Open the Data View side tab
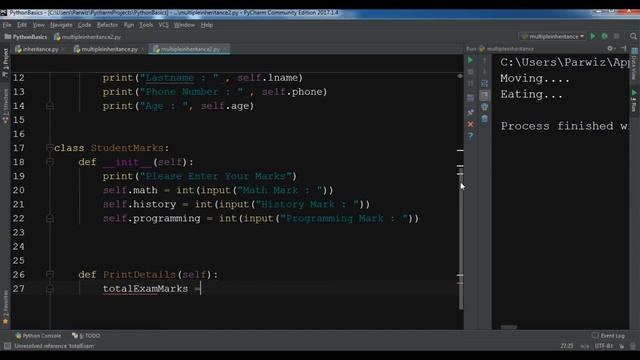 tap(634, 64)
